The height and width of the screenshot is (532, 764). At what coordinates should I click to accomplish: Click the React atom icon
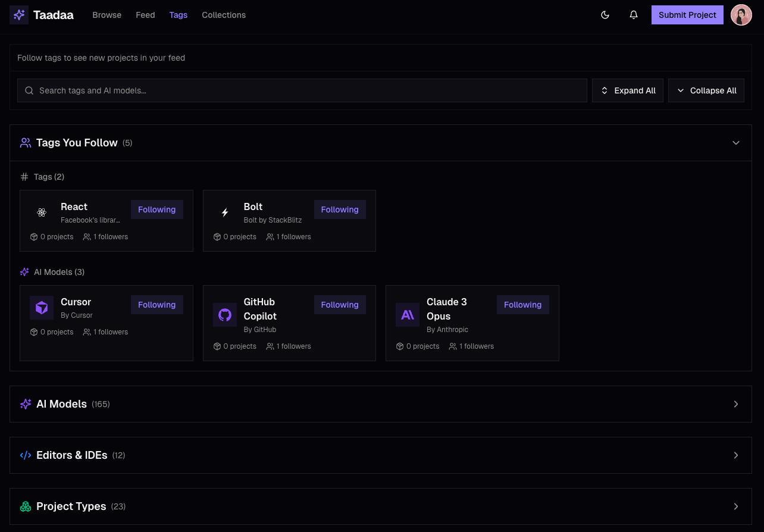pos(41,212)
